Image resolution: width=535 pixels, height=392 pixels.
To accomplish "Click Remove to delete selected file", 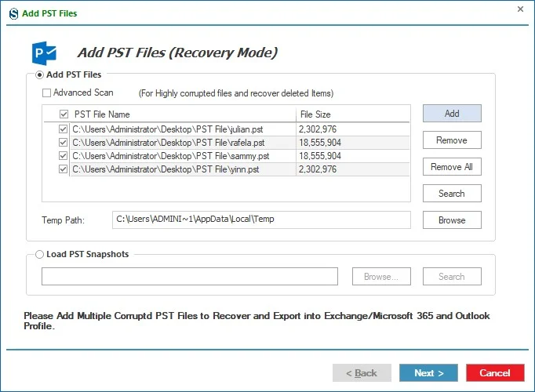I will pyautogui.click(x=452, y=140).
